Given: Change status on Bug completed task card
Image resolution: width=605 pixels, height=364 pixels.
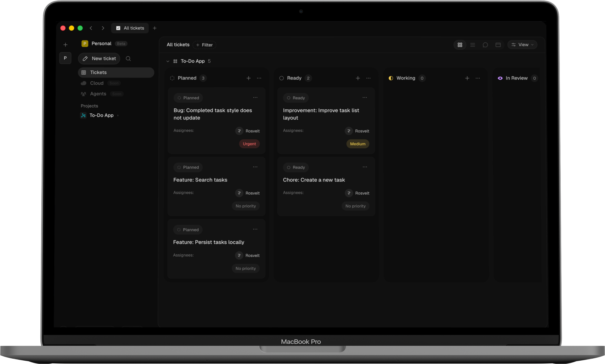Looking at the screenshot, I should (188, 98).
